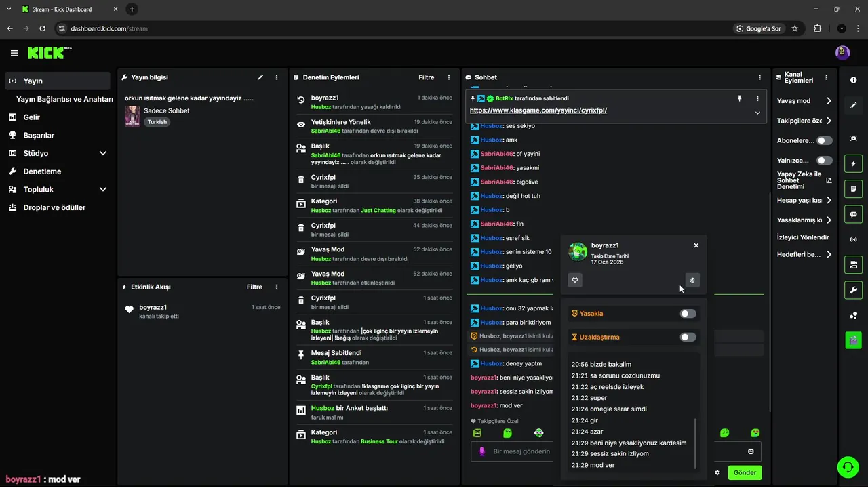Open Gelir in the left sidebar
The width and height of the screenshot is (868, 488).
tap(32, 117)
